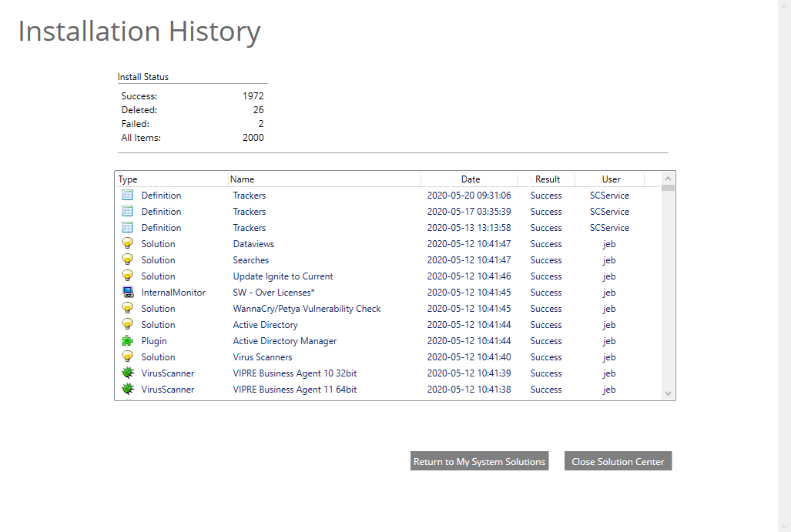Screen dimensions: 791x532
Task: Click Return to My System Solutions button
Action: 479,461
